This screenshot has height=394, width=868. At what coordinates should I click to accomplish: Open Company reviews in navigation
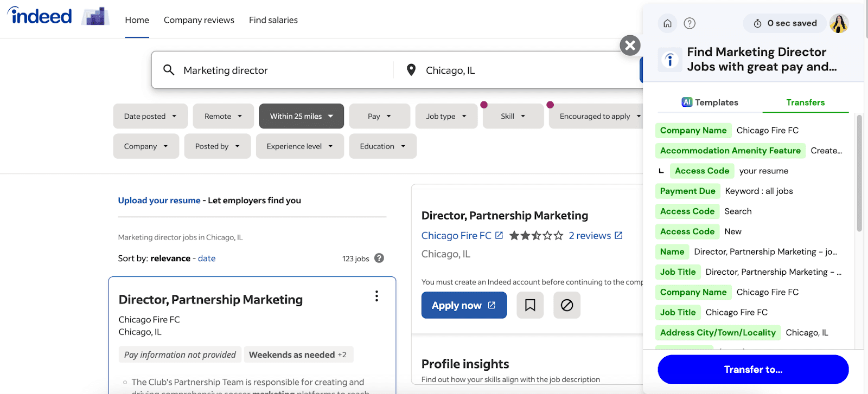[x=199, y=20]
